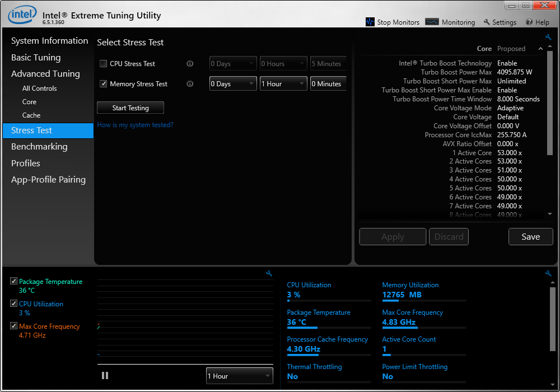
Task: Click the Core Voltage Mode Adaptive value
Action: click(x=510, y=108)
